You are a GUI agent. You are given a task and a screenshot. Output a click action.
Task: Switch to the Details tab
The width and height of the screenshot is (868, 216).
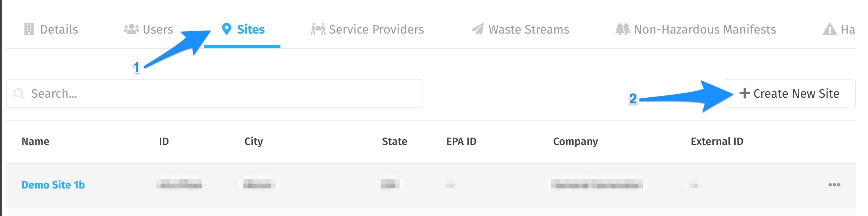coord(51,29)
